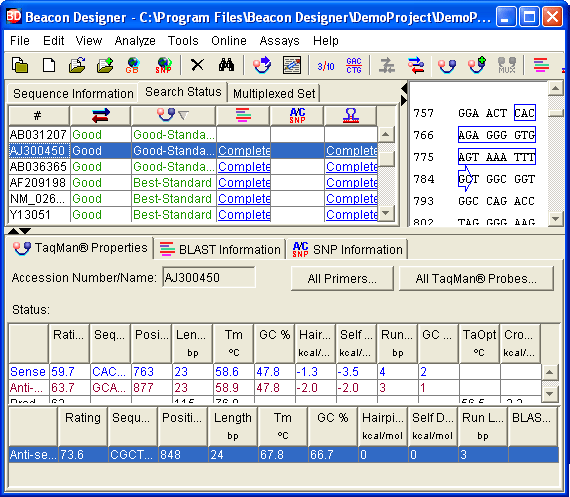The width and height of the screenshot is (570, 497).
Task: Click the GAC CTG toolbar icon
Action: [354, 65]
